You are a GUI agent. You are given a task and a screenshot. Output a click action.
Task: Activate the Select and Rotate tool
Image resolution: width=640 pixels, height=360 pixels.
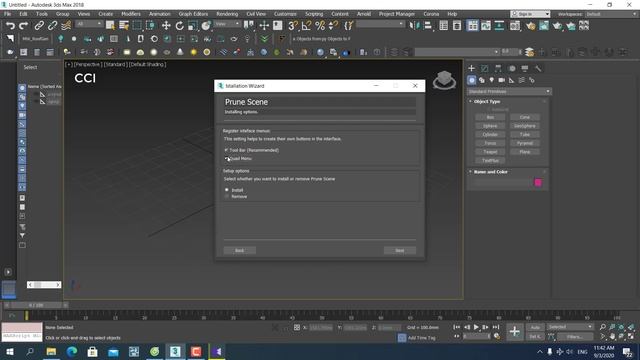point(180,26)
